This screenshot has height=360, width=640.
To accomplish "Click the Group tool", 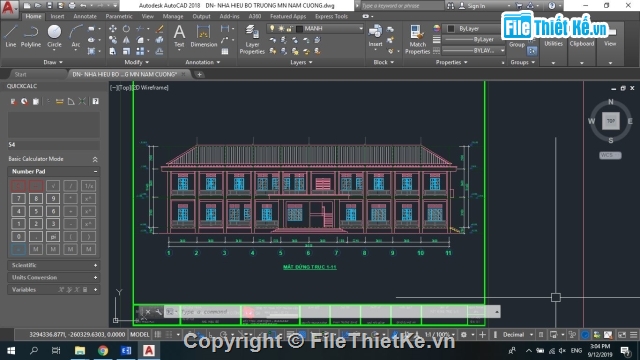I will [x=517, y=44].
